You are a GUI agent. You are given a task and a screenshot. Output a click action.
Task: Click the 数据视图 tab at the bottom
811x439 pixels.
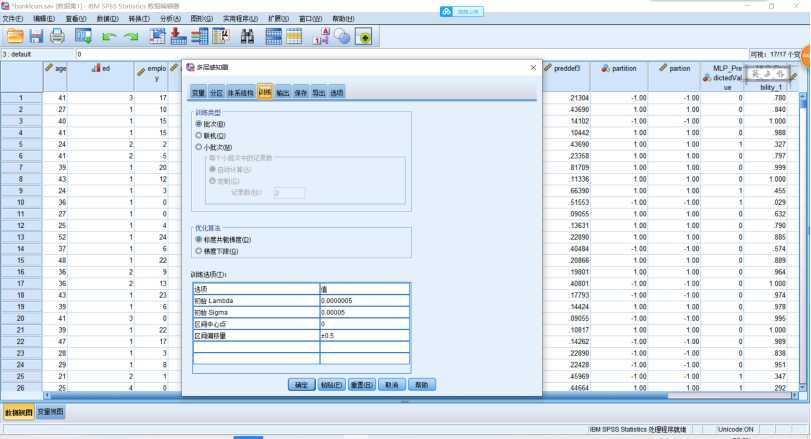pyautogui.click(x=19, y=412)
